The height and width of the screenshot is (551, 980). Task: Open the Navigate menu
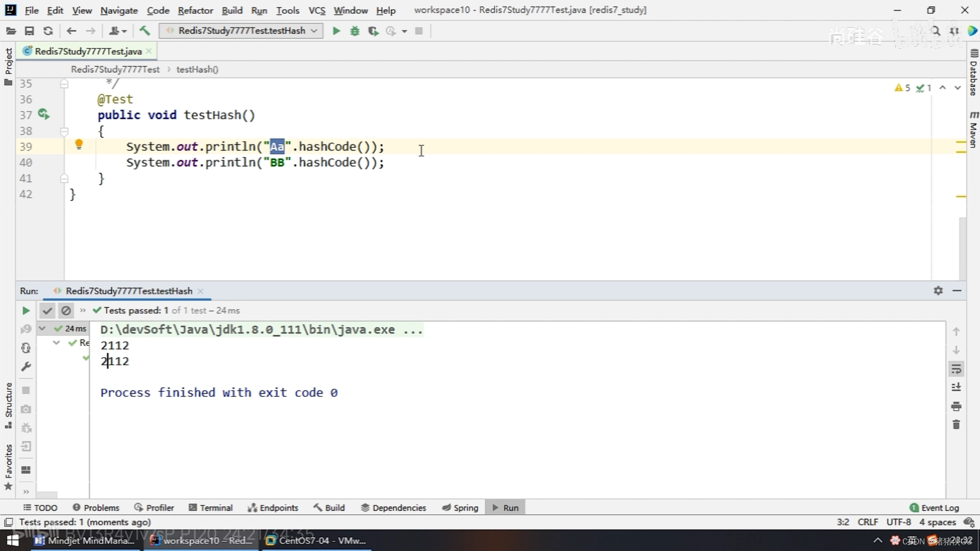[119, 10]
